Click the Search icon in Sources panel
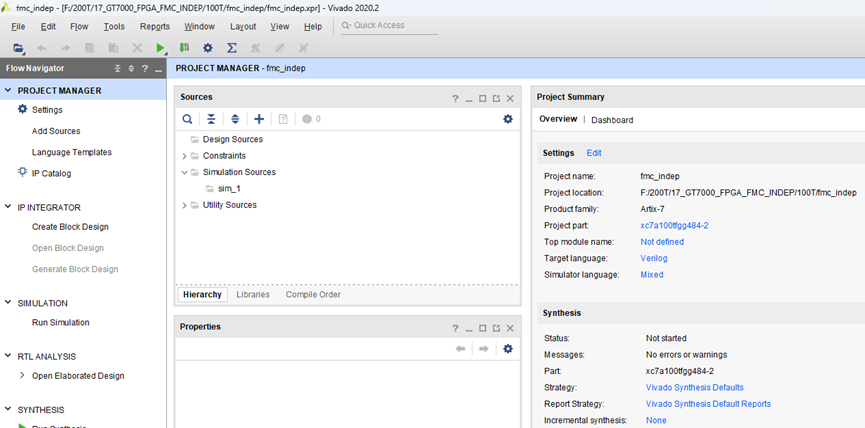The height and width of the screenshot is (428, 865). click(188, 119)
